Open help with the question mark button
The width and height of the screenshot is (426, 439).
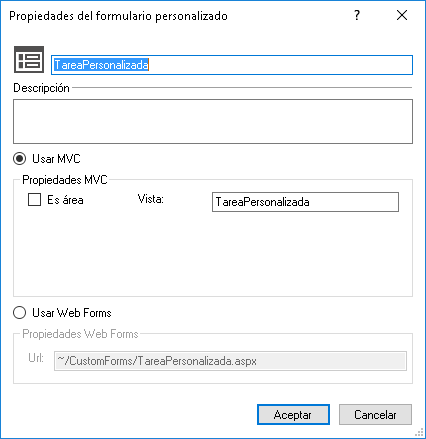click(x=357, y=15)
